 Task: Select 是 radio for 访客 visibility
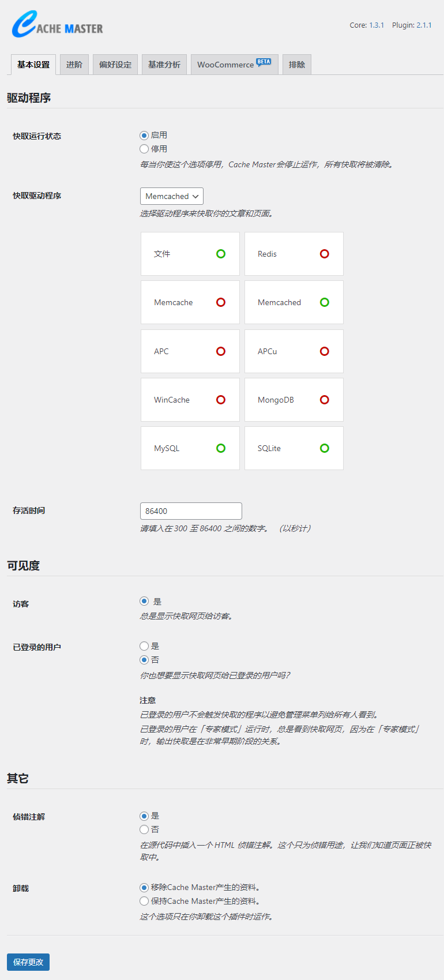click(x=144, y=601)
